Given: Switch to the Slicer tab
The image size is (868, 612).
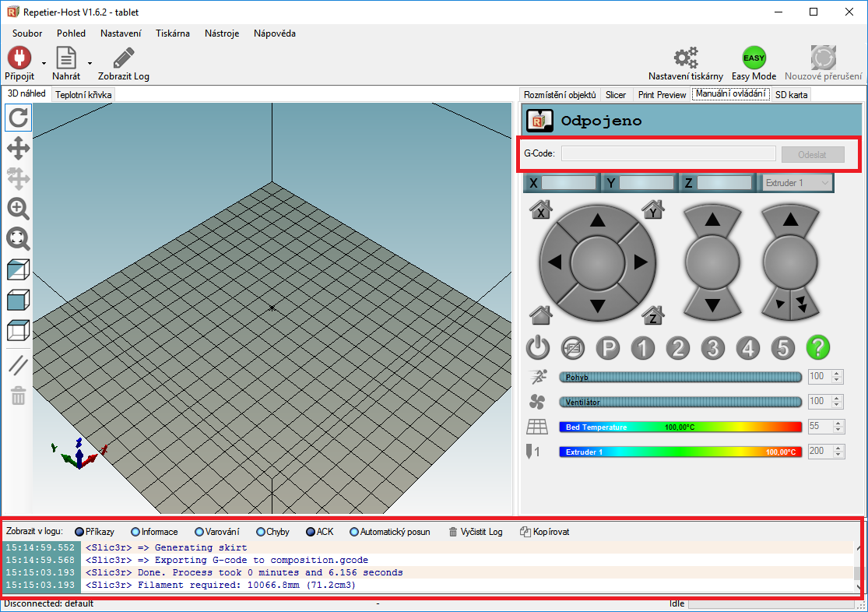Looking at the screenshot, I should click(x=615, y=95).
